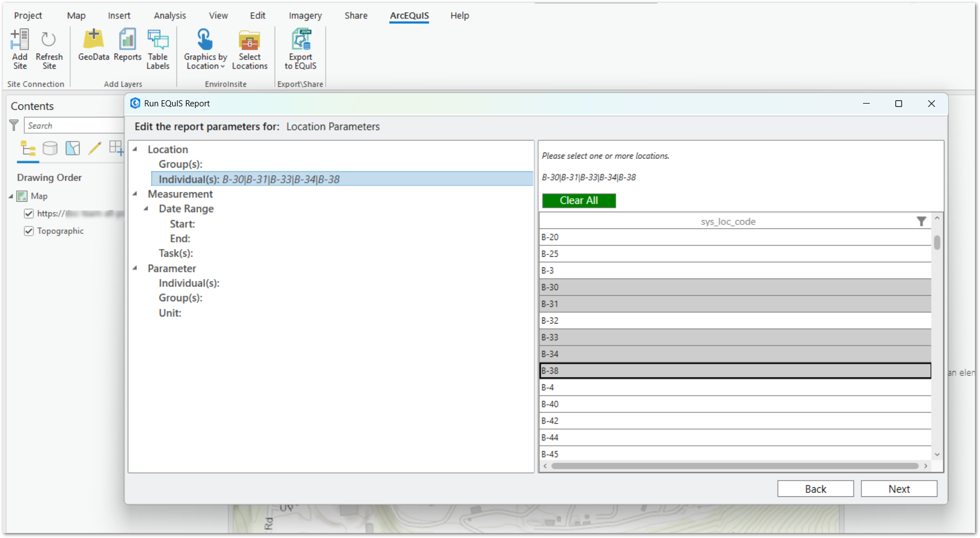Open the Reports tool
980x538 pixels.
128,45
